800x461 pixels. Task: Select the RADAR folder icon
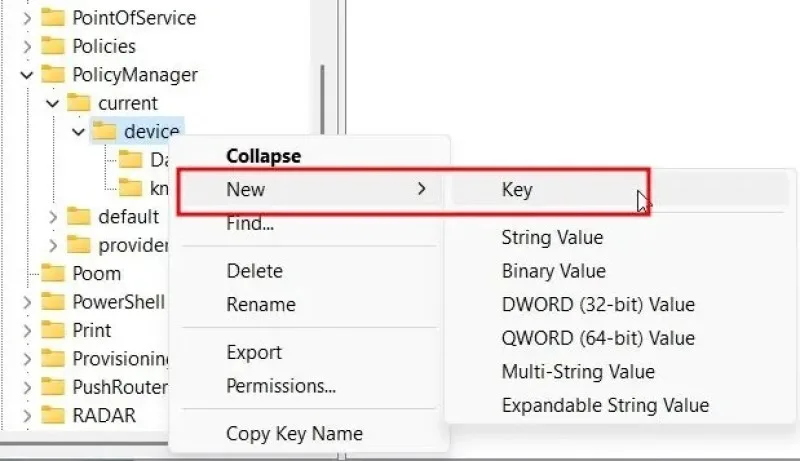(53, 415)
